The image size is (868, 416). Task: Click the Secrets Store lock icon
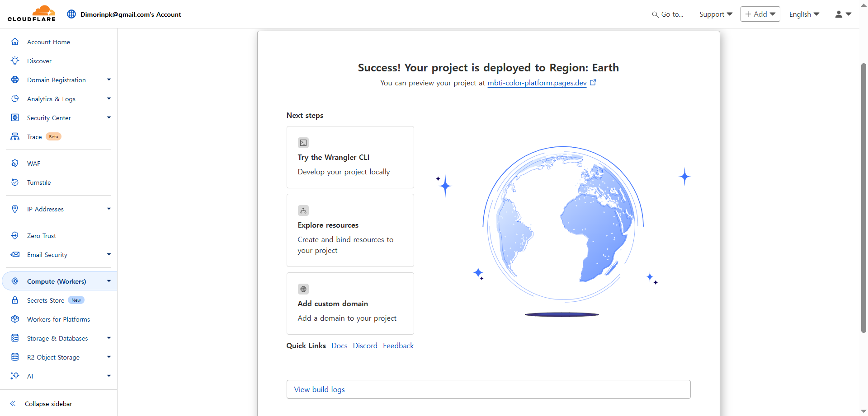15,300
